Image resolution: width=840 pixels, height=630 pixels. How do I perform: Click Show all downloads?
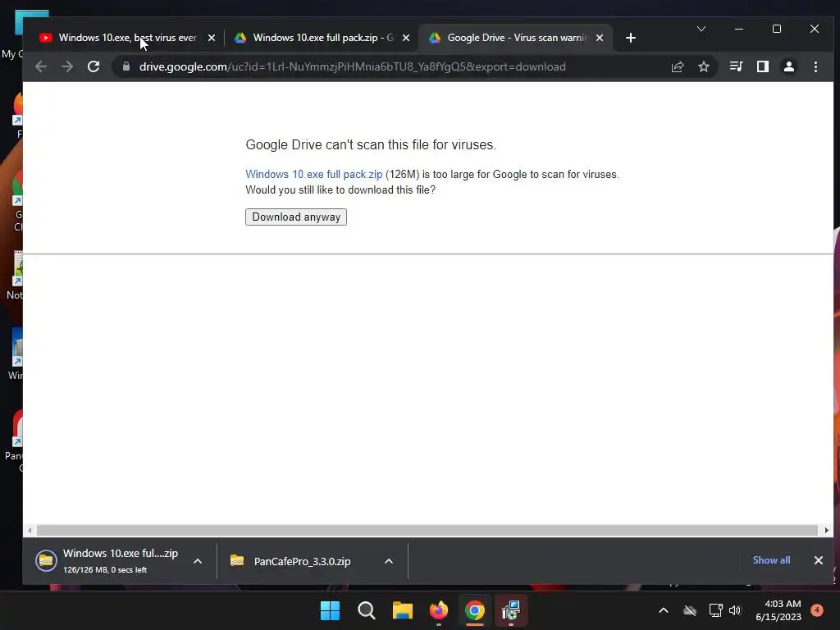tap(771, 559)
